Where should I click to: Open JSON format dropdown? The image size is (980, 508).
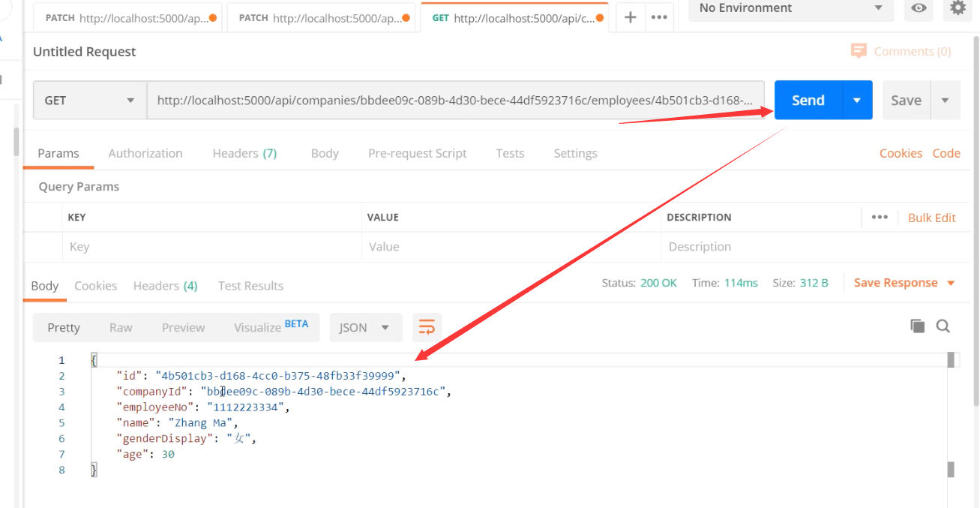[x=365, y=327]
